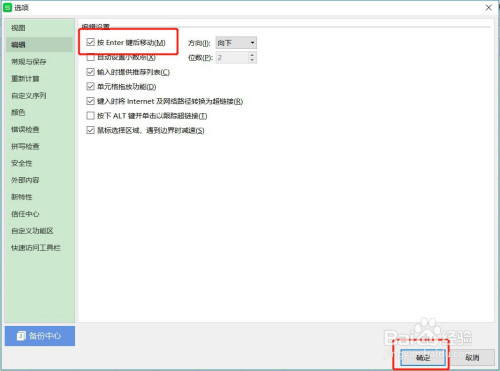The width and height of the screenshot is (500, 371).
Task: Enable 自动设置小数点 checkbox
Action: tap(90, 57)
